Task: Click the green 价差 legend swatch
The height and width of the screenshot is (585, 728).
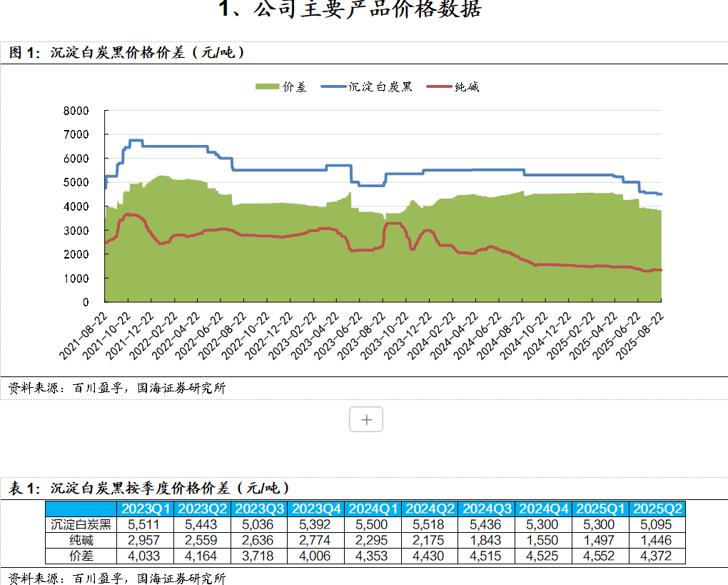Action: coord(267,87)
